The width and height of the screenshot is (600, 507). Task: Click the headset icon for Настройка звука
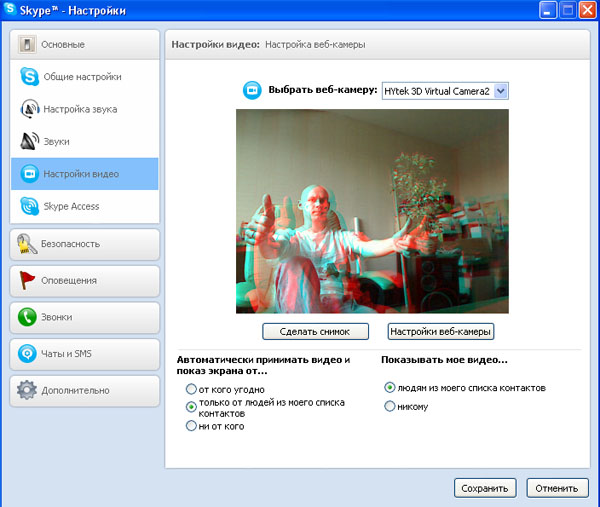point(29,109)
